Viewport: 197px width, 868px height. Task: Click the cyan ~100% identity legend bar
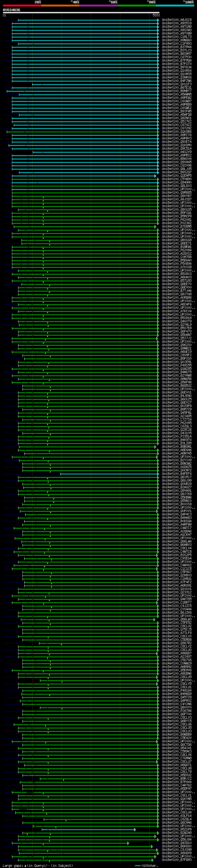point(175,6)
